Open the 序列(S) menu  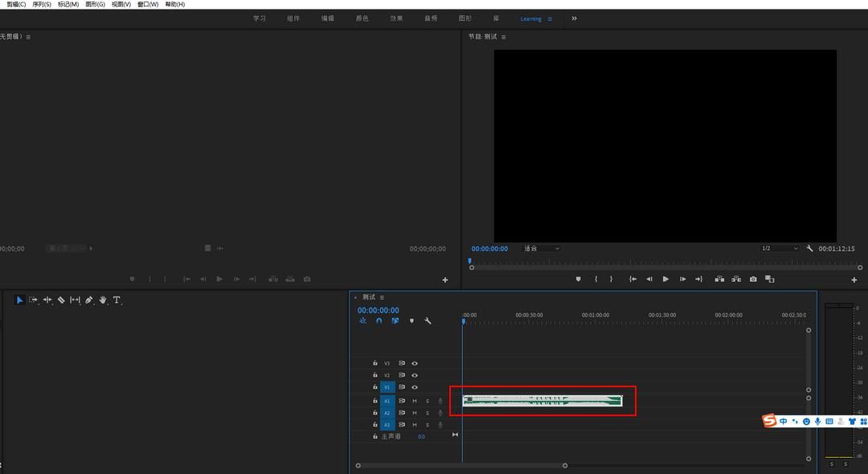[x=42, y=4]
